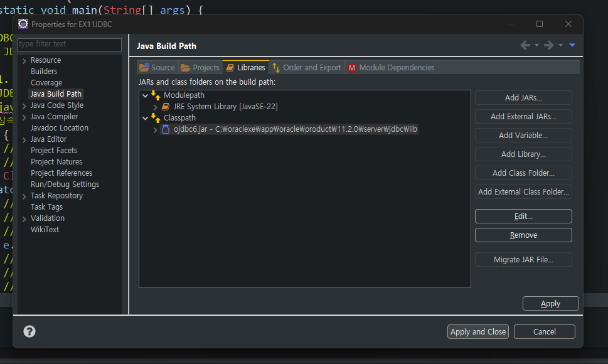
Task: Click the forward navigation arrow icon
Action: tap(548, 45)
